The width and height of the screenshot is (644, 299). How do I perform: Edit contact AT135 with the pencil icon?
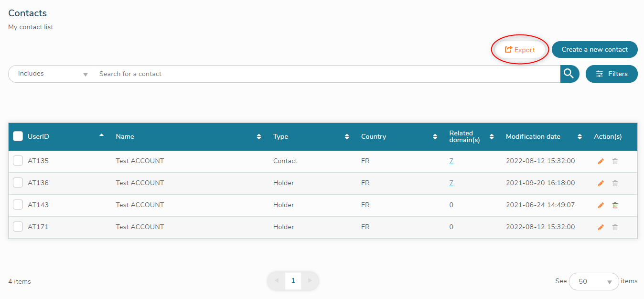(x=601, y=161)
